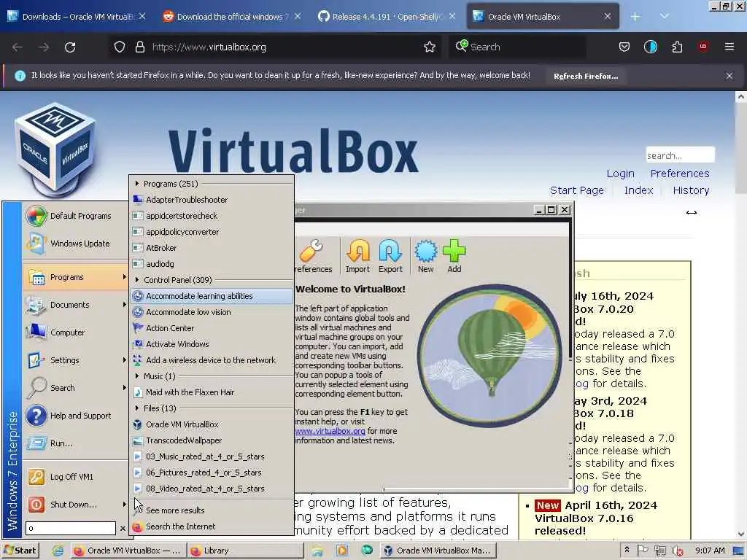Select Oracle VM VirtualBox file result

pyautogui.click(x=212, y=424)
